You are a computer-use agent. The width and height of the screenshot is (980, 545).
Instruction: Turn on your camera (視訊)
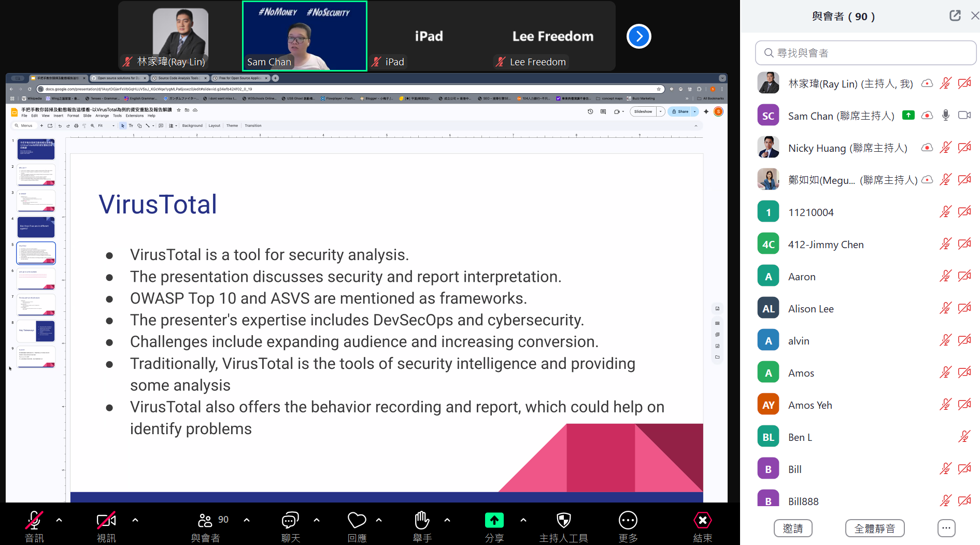click(x=106, y=520)
